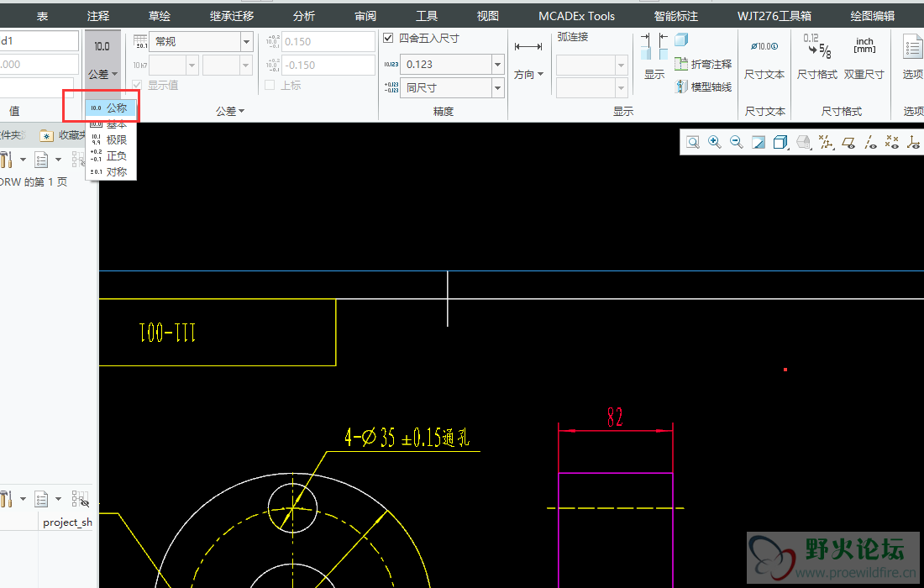
Task: Click the tolerance table icon beside 常规
Action: pos(141,41)
